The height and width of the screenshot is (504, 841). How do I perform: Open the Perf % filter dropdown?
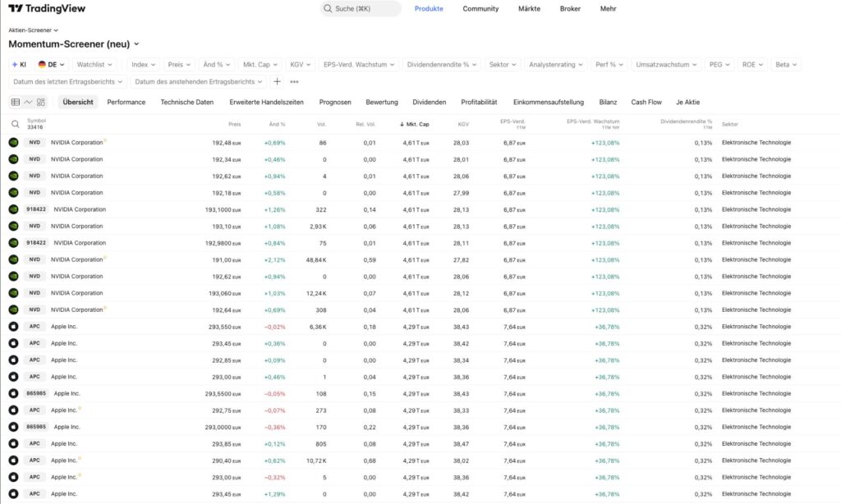[x=609, y=64]
